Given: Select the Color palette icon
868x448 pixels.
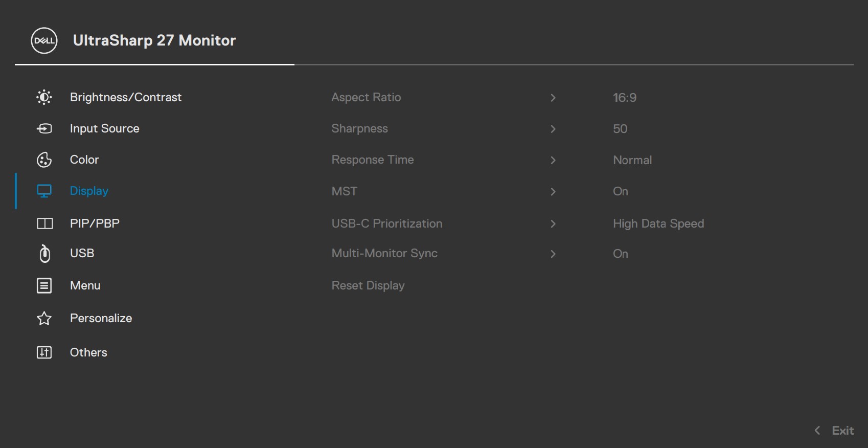Looking at the screenshot, I should [x=44, y=160].
